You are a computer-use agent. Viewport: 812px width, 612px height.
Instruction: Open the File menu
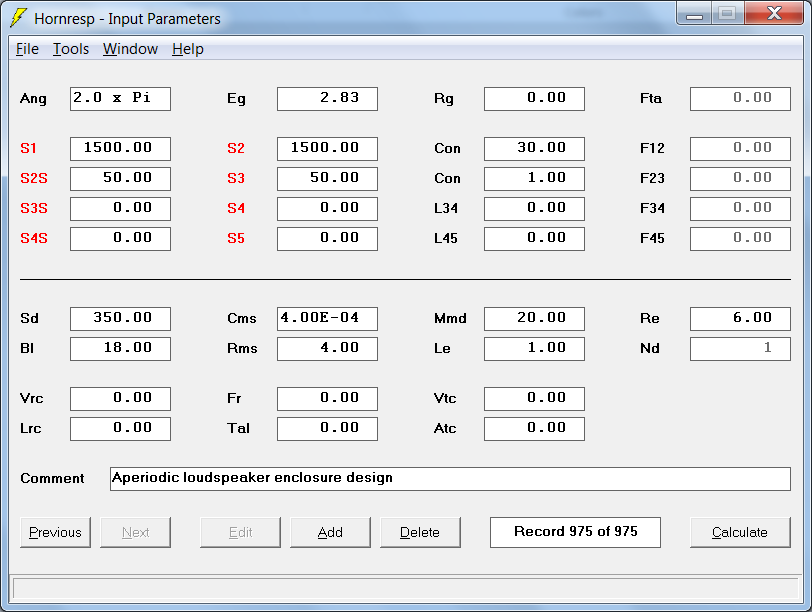pos(27,49)
